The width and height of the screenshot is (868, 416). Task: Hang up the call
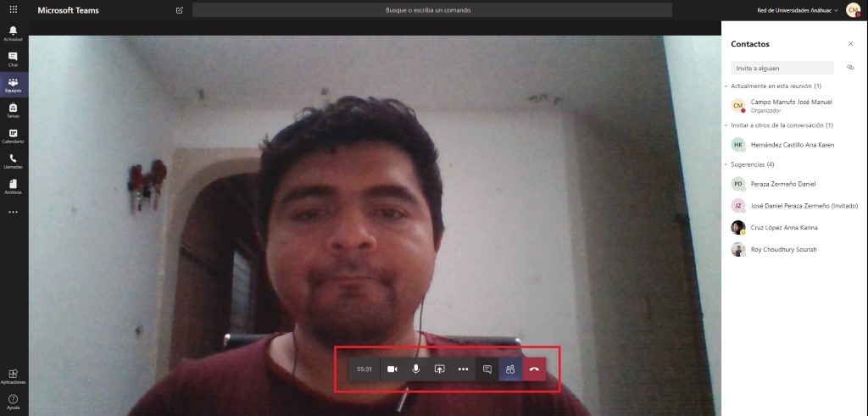click(x=534, y=369)
